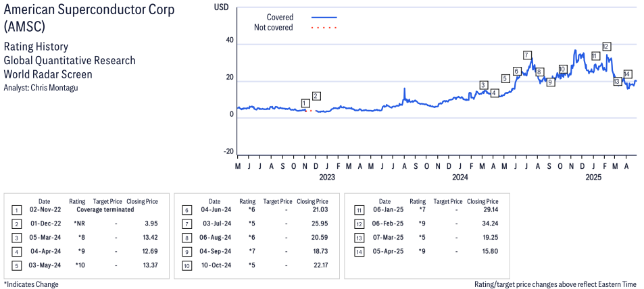Click chart marker number 3
Image resolution: width=644 pixels, height=289 pixels.
coord(484,85)
